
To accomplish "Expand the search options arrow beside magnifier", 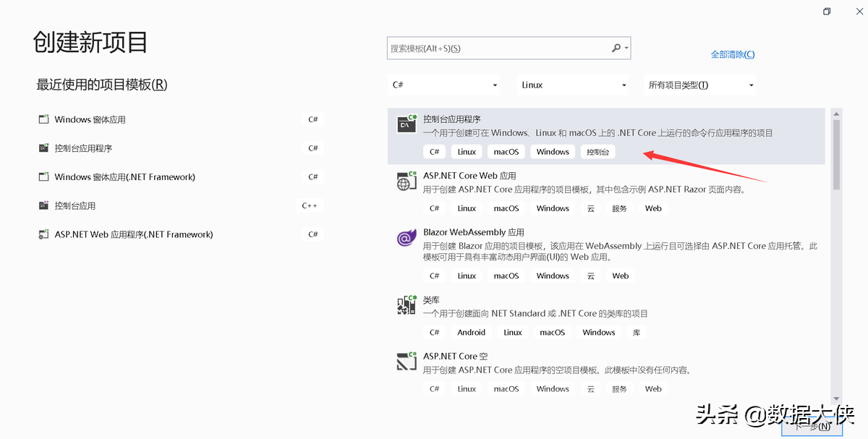I will [x=626, y=48].
